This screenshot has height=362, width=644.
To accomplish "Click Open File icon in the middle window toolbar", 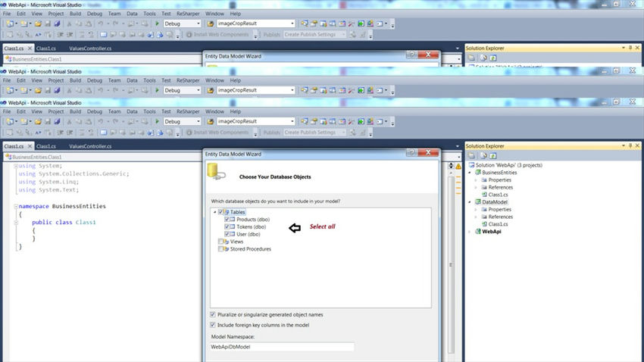I will pos(38,90).
